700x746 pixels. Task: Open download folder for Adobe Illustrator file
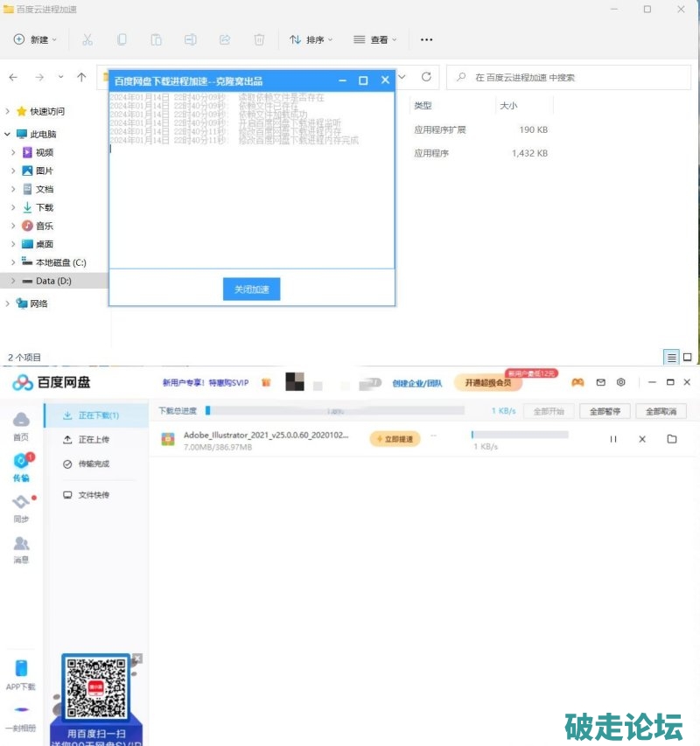click(x=672, y=439)
